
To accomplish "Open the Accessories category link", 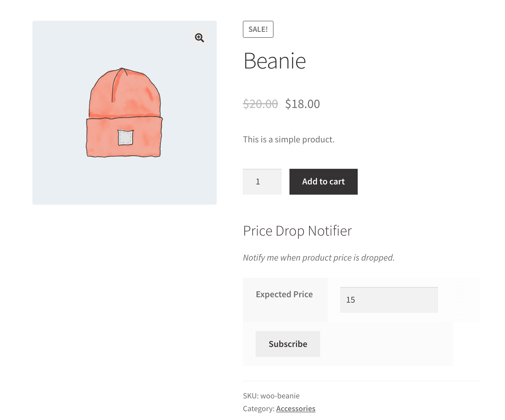I will [296, 409].
